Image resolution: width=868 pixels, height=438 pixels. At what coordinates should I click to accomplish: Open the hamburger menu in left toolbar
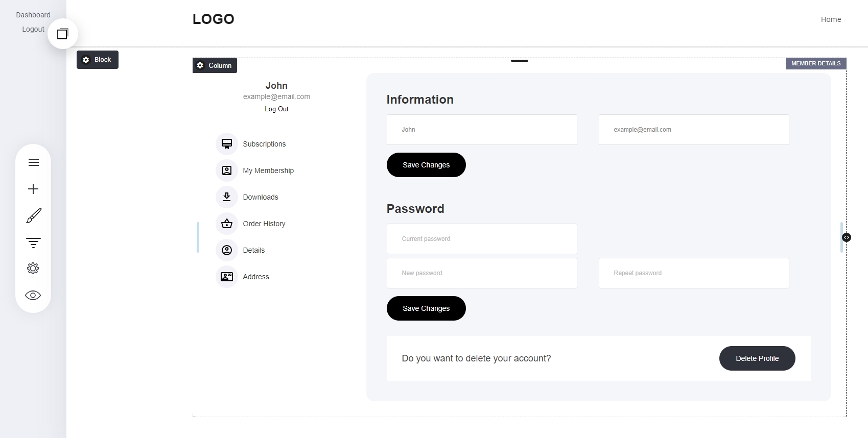click(x=33, y=162)
